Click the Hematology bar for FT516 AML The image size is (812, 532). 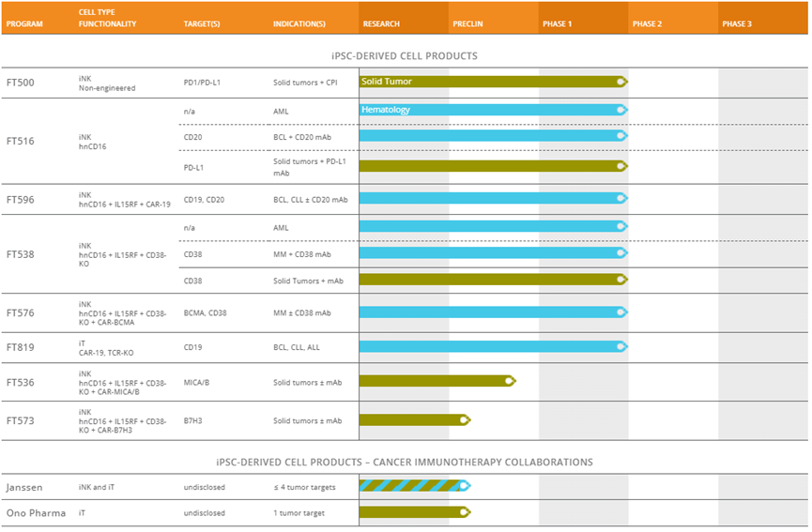coord(494,110)
